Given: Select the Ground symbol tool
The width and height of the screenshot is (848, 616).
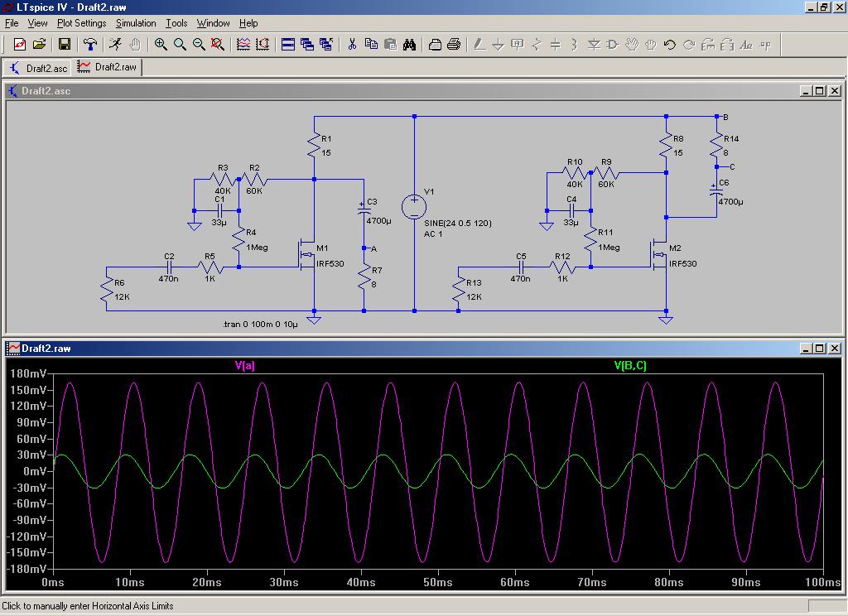Looking at the screenshot, I should (498, 45).
